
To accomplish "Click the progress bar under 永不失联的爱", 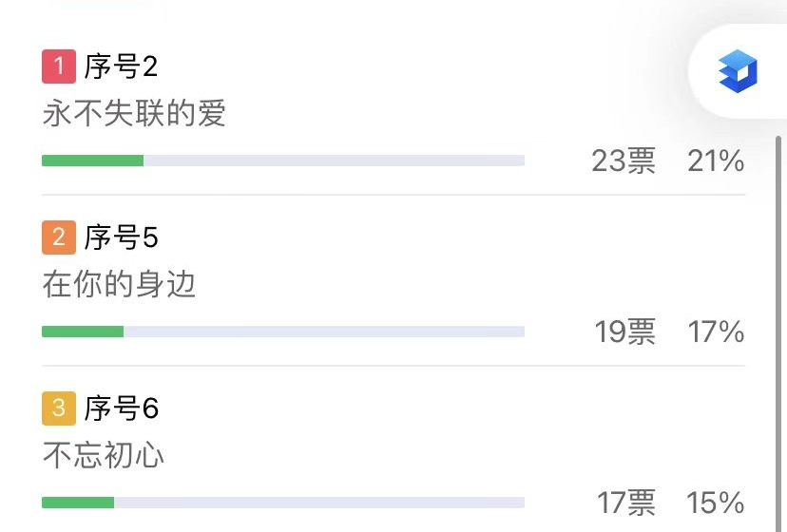I will point(283,161).
